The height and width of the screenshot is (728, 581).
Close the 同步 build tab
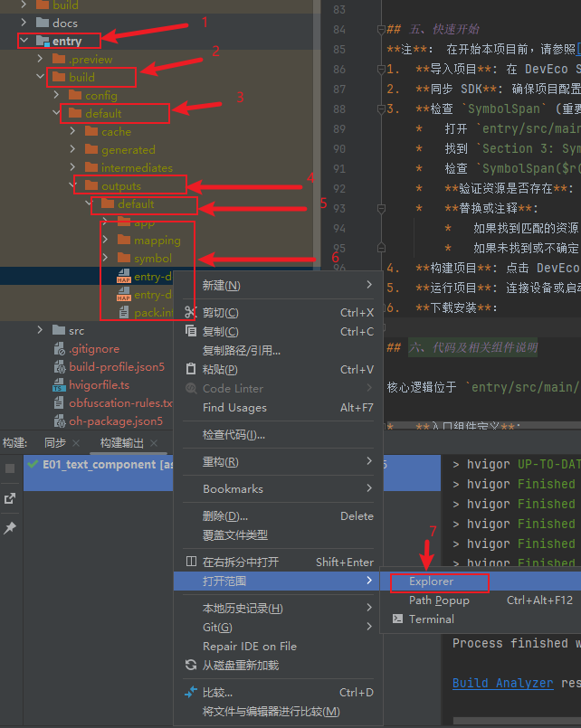[x=76, y=443]
